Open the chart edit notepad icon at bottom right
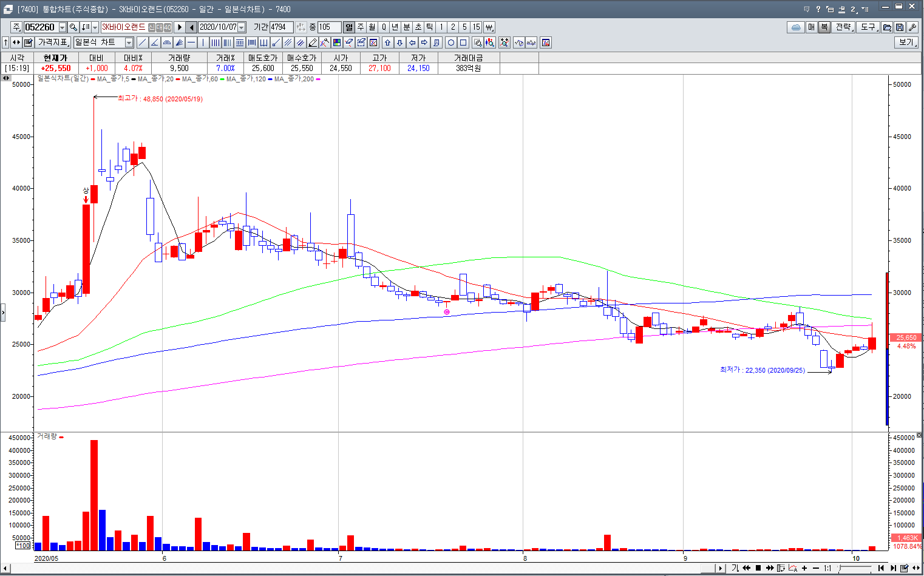Screen dimensions: 924x576 tap(905, 568)
